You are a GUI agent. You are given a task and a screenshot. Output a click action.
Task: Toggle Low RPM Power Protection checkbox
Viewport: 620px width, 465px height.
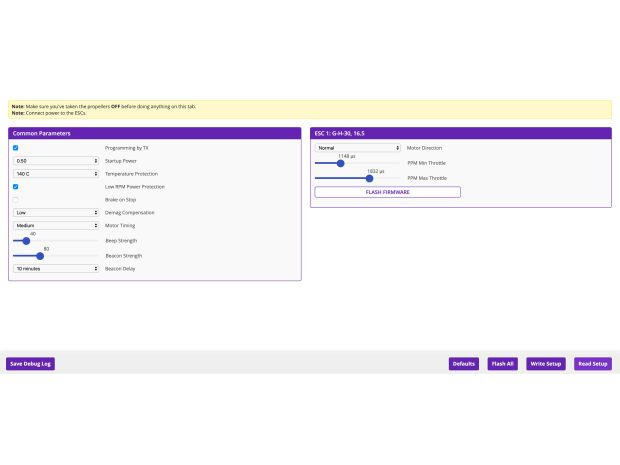coord(15,187)
